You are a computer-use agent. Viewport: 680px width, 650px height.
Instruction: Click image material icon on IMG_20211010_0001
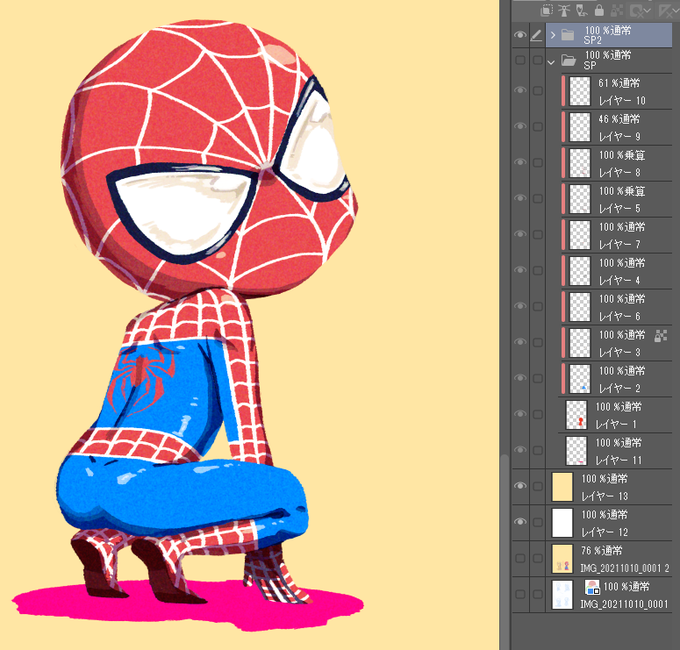(592, 587)
